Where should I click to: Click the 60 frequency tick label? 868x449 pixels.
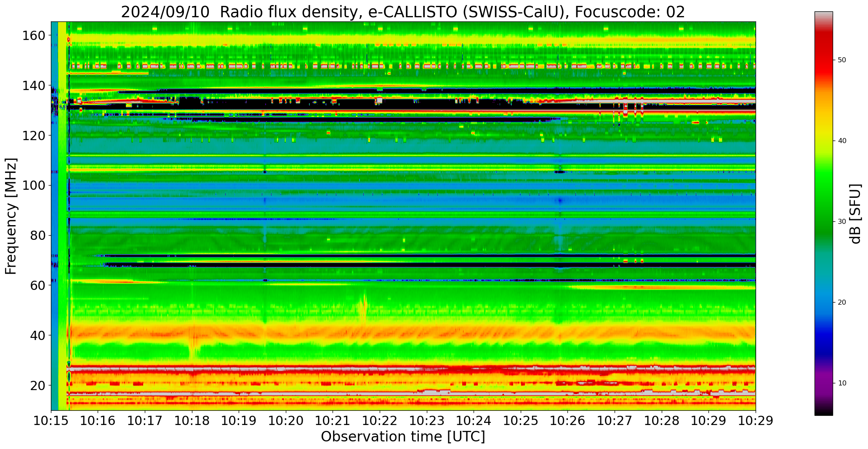point(38,285)
